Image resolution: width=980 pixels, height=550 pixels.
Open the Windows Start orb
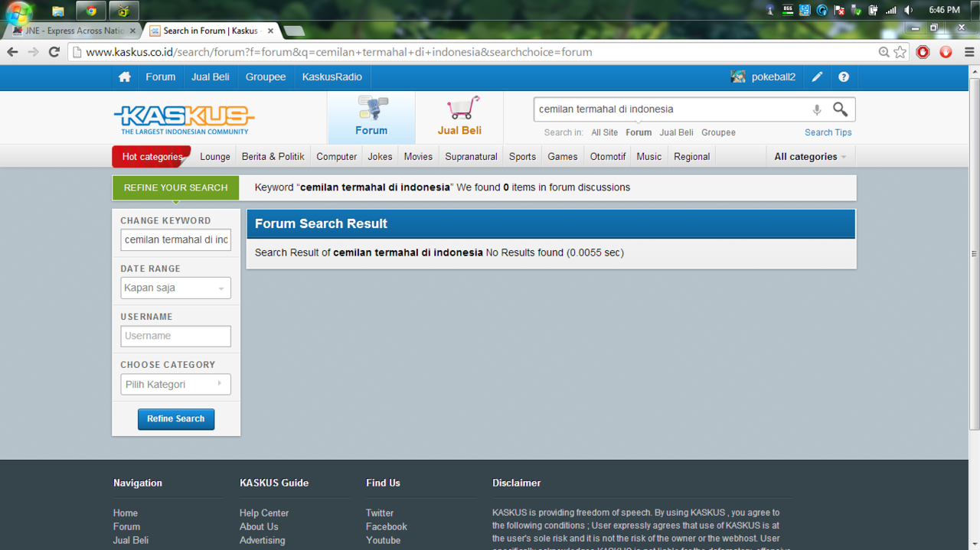(19, 12)
